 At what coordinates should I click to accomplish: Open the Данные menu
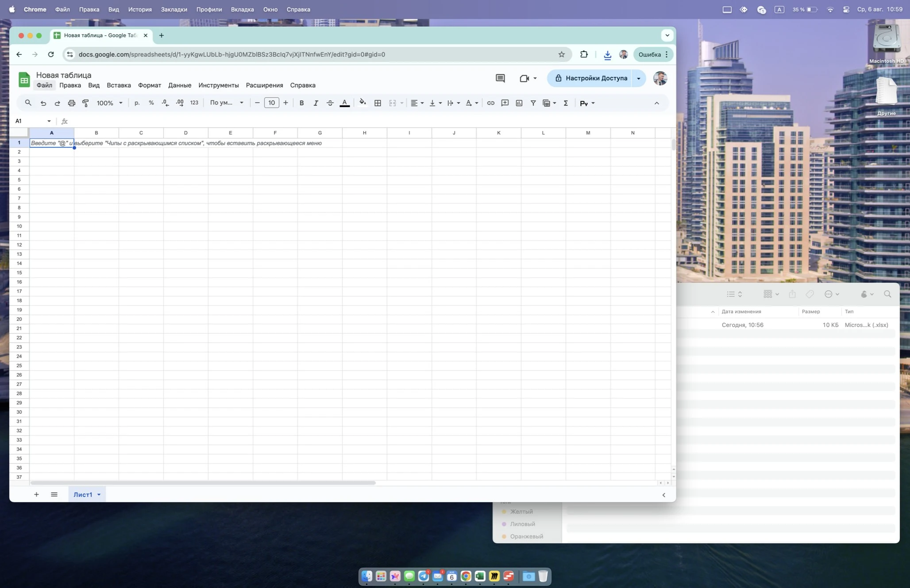pyautogui.click(x=179, y=85)
